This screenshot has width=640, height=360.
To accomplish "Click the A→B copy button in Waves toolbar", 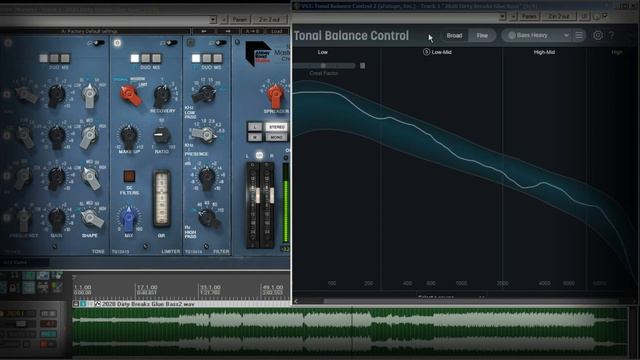I will [252, 31].
